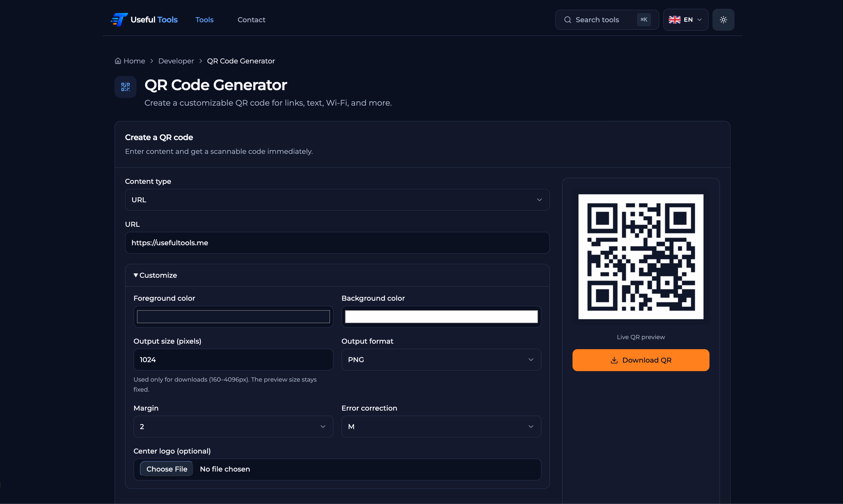
Task: Click the URL input field
Action: point(337,243)
